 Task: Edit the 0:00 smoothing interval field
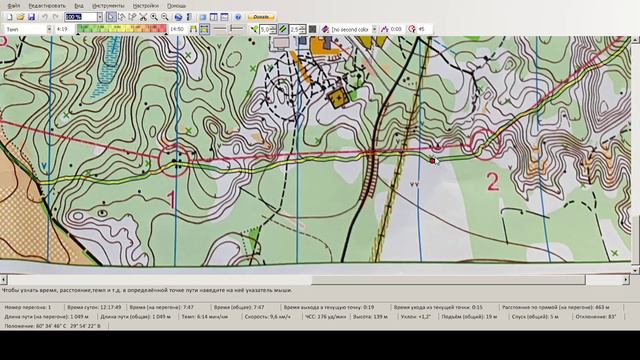click(396, 29)
